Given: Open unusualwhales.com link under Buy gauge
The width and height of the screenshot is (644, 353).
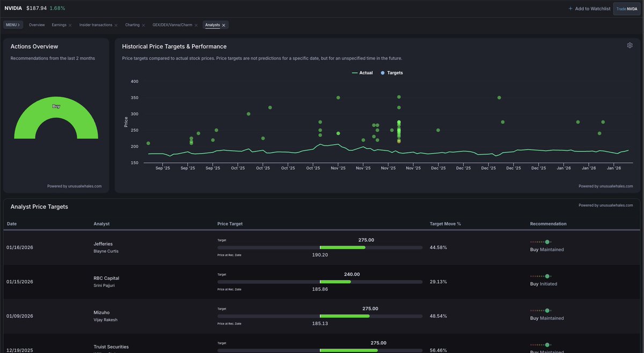Looking at the screenshot, I should click(74, 186).
